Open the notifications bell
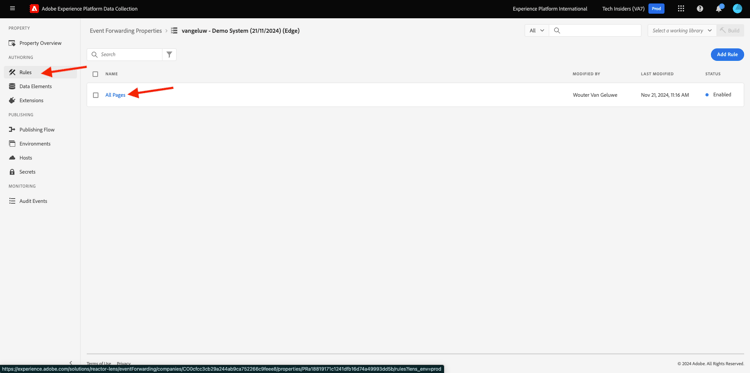 click(x=719, y=9)
